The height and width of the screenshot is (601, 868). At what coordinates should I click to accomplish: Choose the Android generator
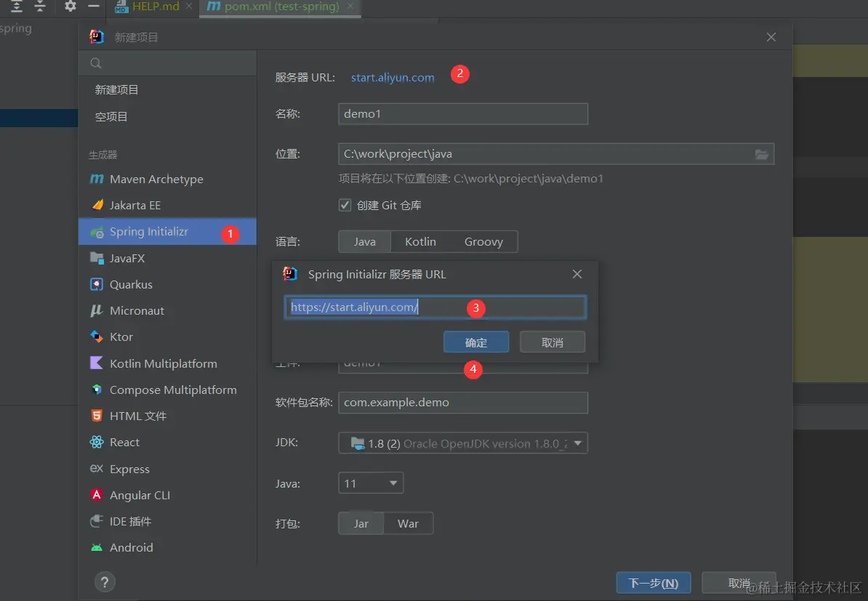pyautogui.click(x=167, y=547)
